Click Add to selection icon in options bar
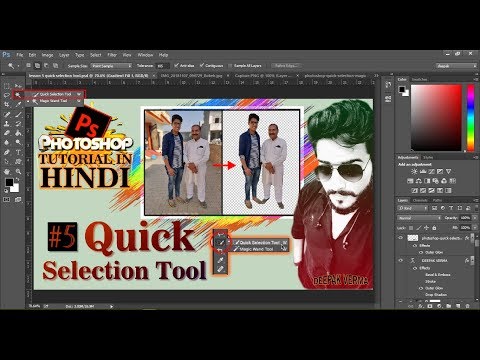This screenshot has height=360, width=480. 37,66
